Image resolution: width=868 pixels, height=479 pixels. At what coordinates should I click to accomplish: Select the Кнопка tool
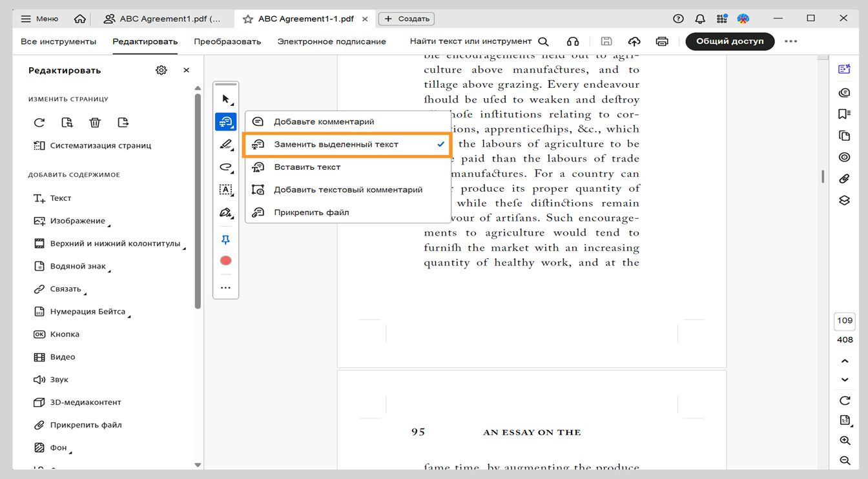[x=56, y=334]
